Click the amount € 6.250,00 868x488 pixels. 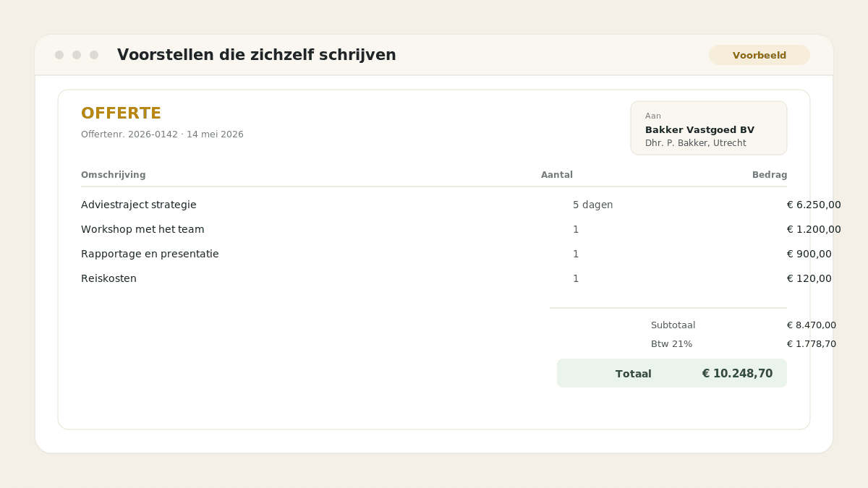pos(814,205)
